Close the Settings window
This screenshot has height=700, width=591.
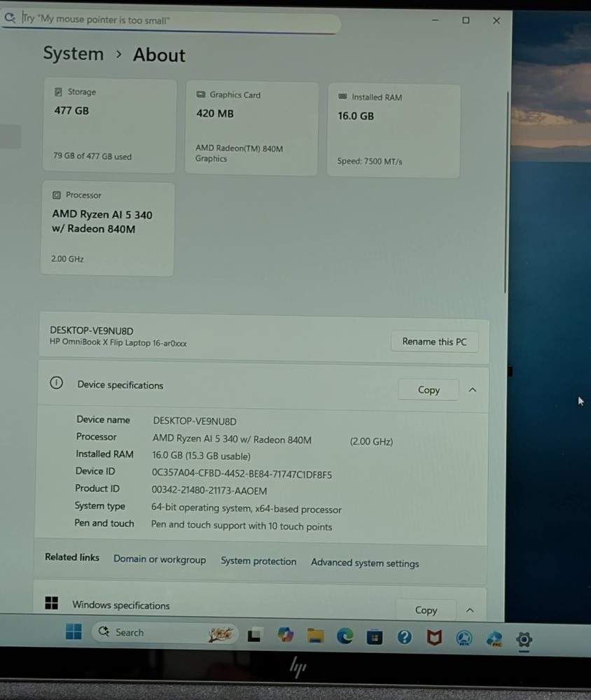coord(496,20)
